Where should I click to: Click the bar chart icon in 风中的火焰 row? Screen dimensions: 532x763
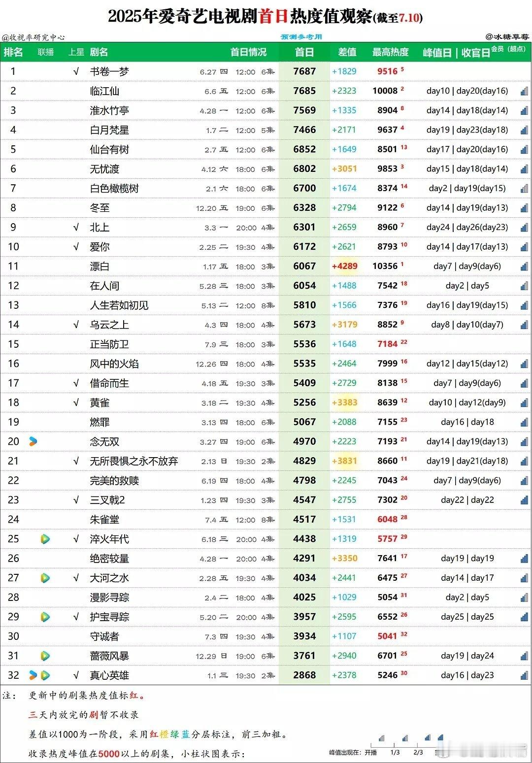[524, 364]
